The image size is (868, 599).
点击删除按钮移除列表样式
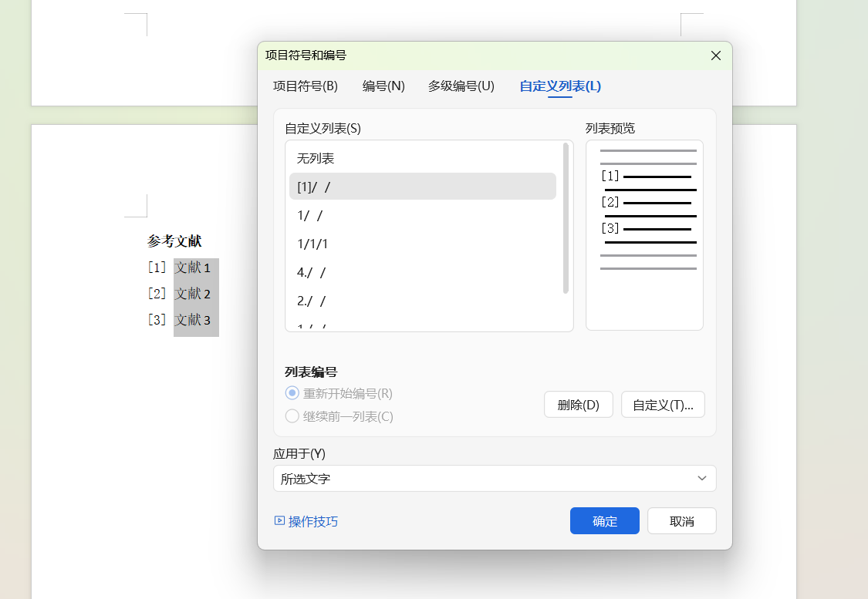click(578, 404)
